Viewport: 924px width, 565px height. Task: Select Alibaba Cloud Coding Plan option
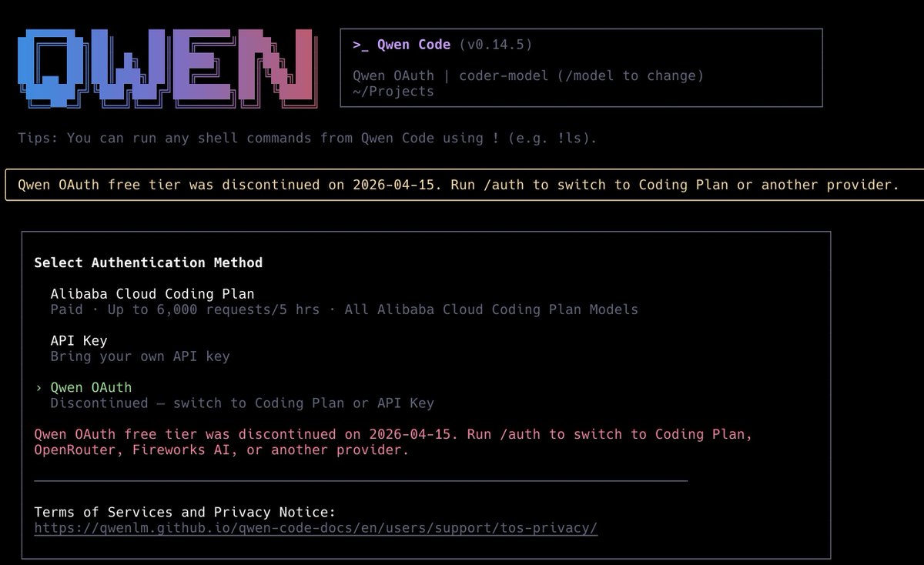click(x=152, y=293)
